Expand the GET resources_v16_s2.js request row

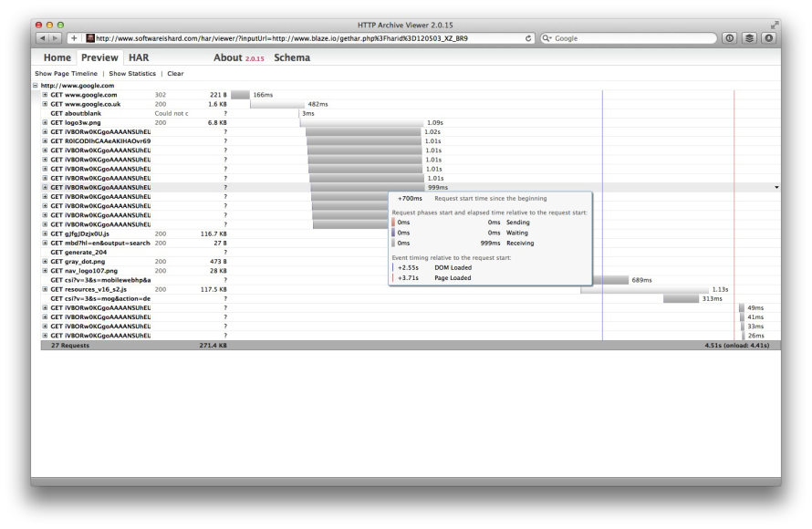click(45, 289)
